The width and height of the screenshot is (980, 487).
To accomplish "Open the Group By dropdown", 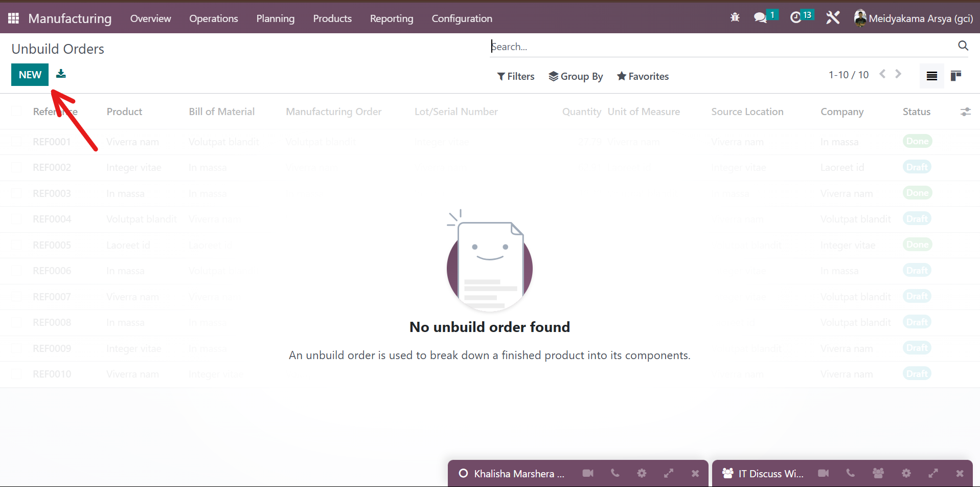I will point(576,76).
